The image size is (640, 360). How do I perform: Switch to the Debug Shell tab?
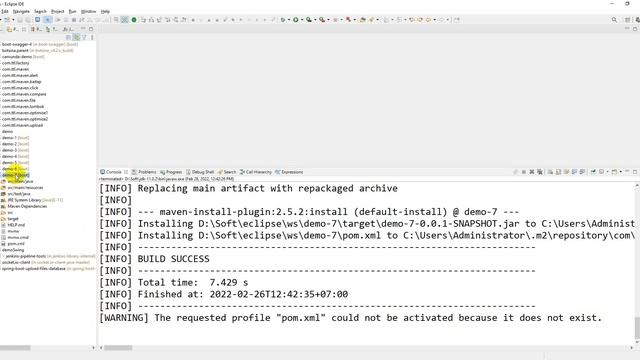click(x=200, y=172)
